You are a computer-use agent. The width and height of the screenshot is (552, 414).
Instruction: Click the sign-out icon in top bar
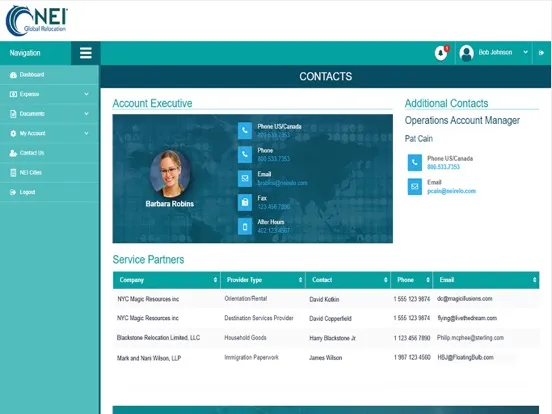click(541, 53)
